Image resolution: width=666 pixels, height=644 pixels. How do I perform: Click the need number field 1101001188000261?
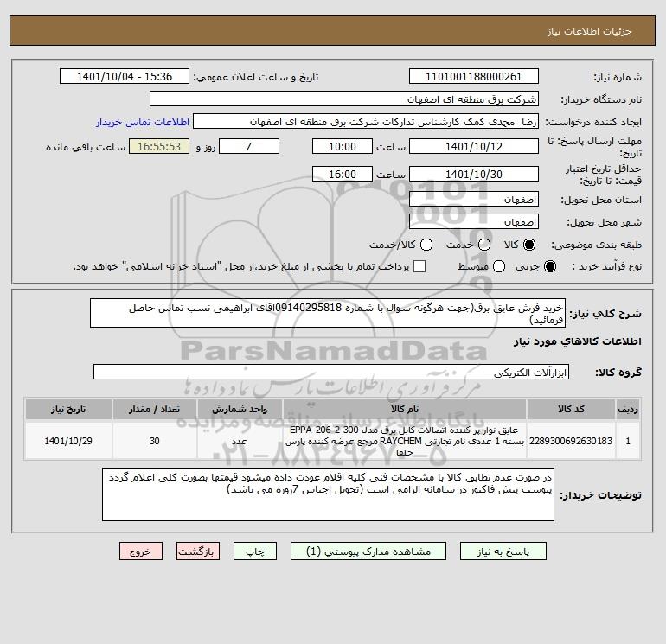point(474,76)
